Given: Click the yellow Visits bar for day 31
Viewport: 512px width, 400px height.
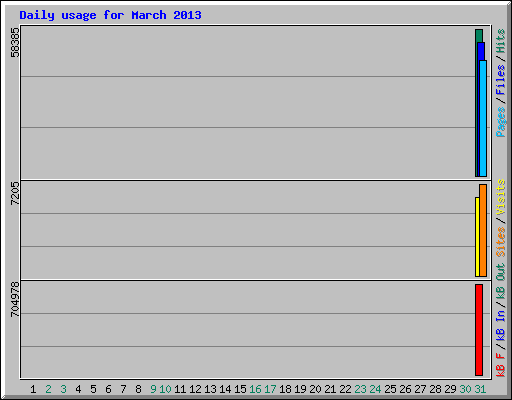Looking at the screenshot, I should 477,237.
